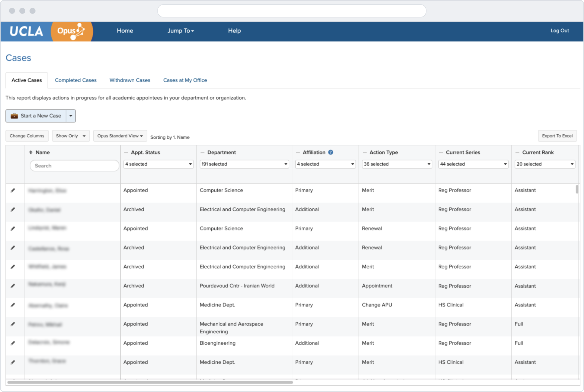This screenshot has height=392, width=584.
Task: Click the 'Change APU' action type cell
Action: [x=377, y=305]
